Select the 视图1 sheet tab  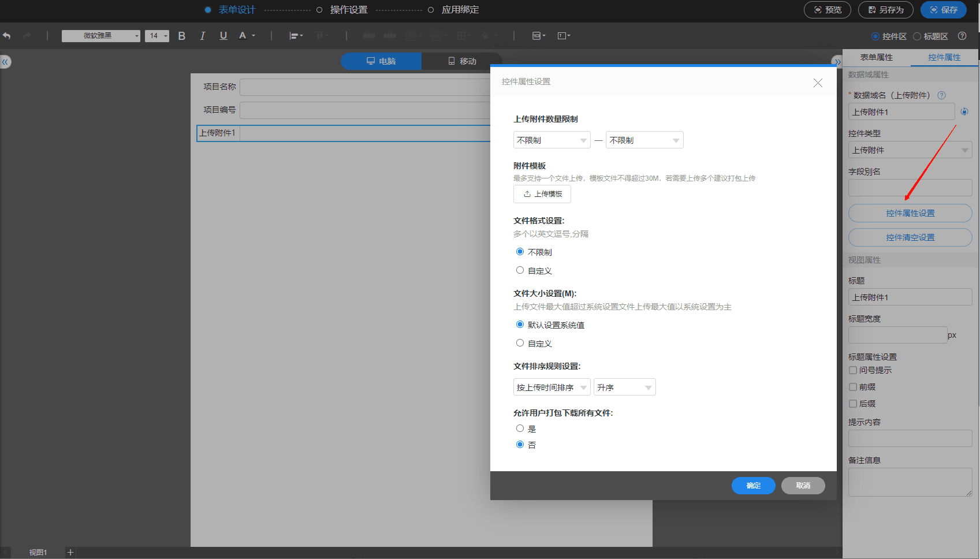(38, 553)
